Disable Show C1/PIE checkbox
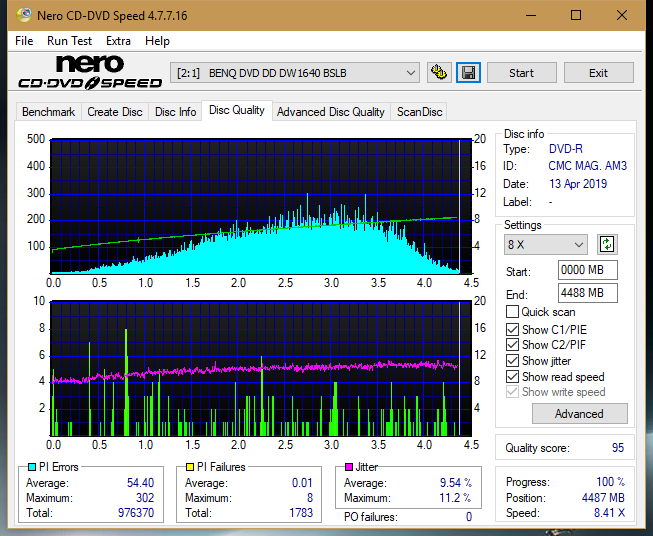 512,329
